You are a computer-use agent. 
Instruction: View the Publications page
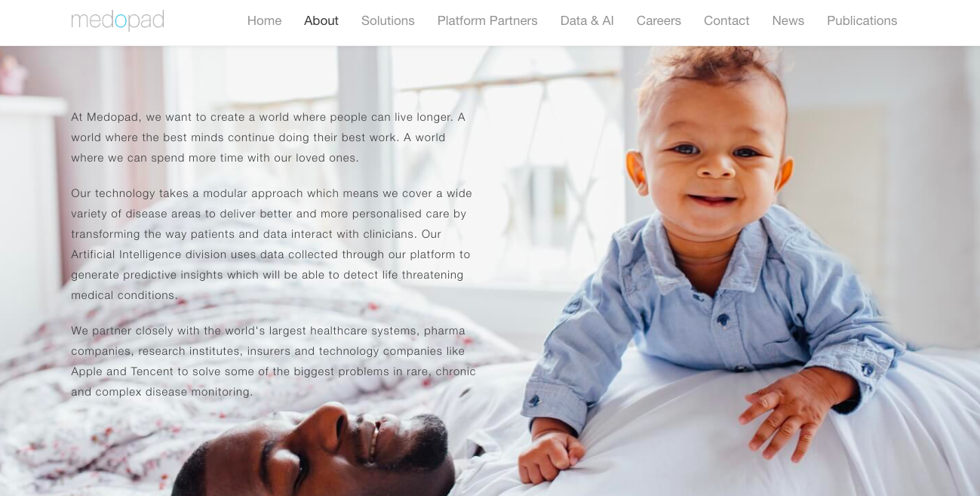pos(862,20)
